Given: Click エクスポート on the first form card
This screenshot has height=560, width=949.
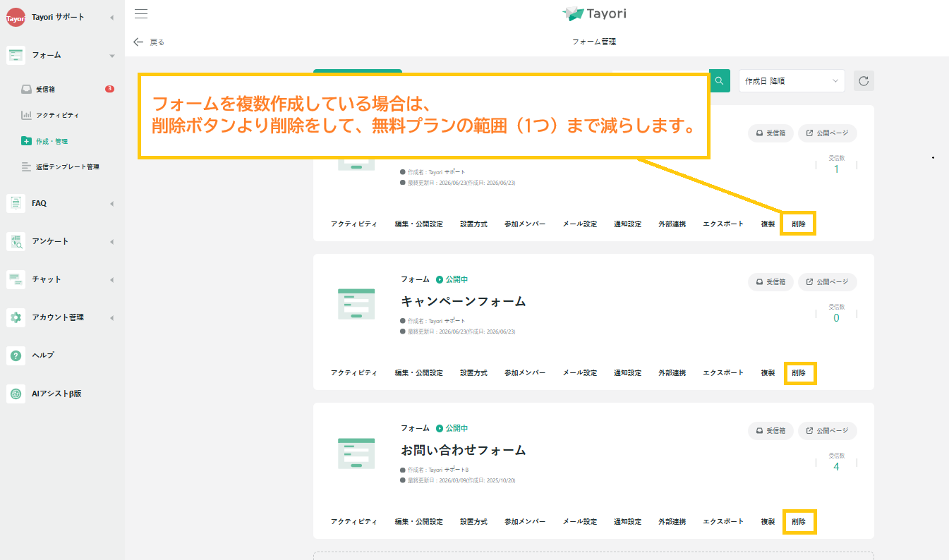Looking at the screenshot, I should coord(723,224).
